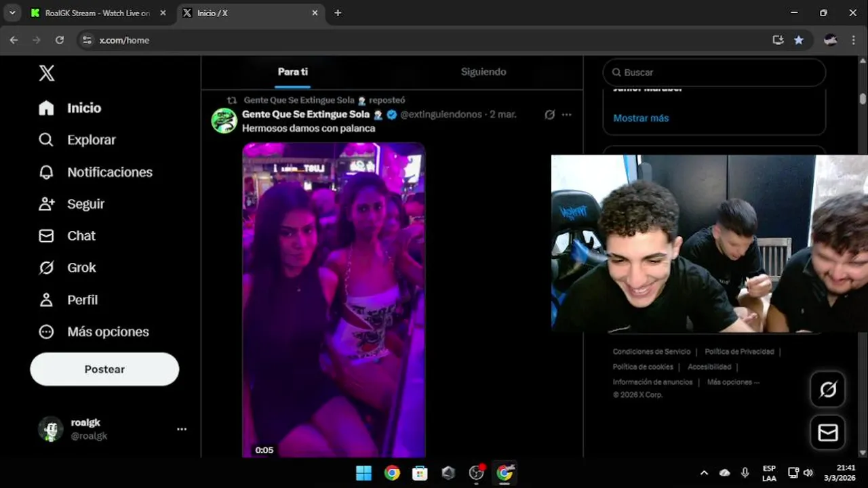Go to Inicio in the sidebar
Viewport: 868px width, 488px height.
tap(70, 108)
